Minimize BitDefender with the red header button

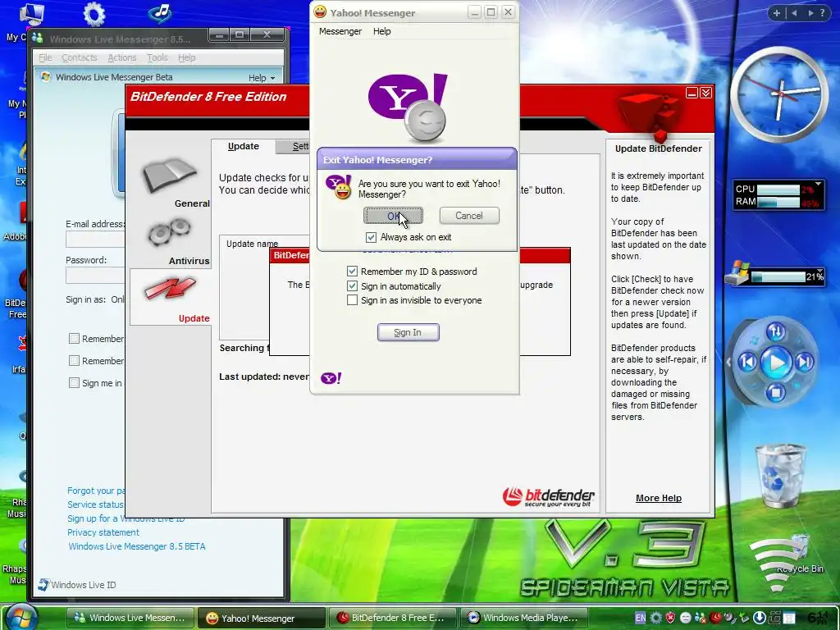[x=692, y=94]
